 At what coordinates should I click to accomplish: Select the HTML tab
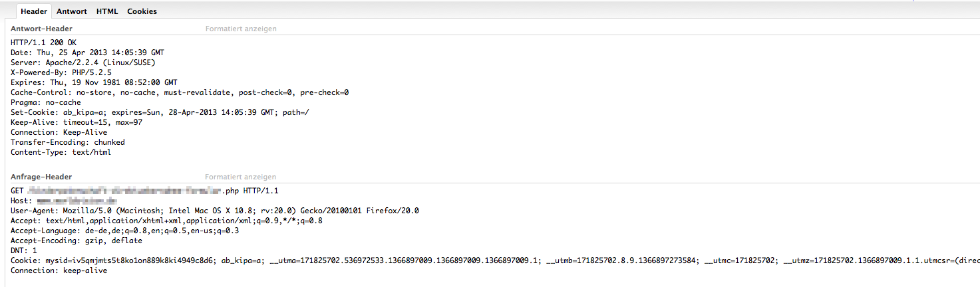point(107,11)
